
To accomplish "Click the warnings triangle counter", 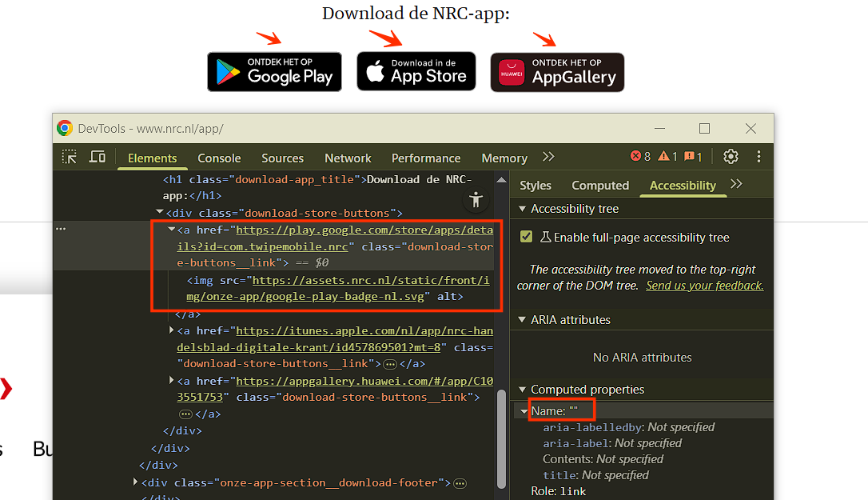I will point(668,157).
